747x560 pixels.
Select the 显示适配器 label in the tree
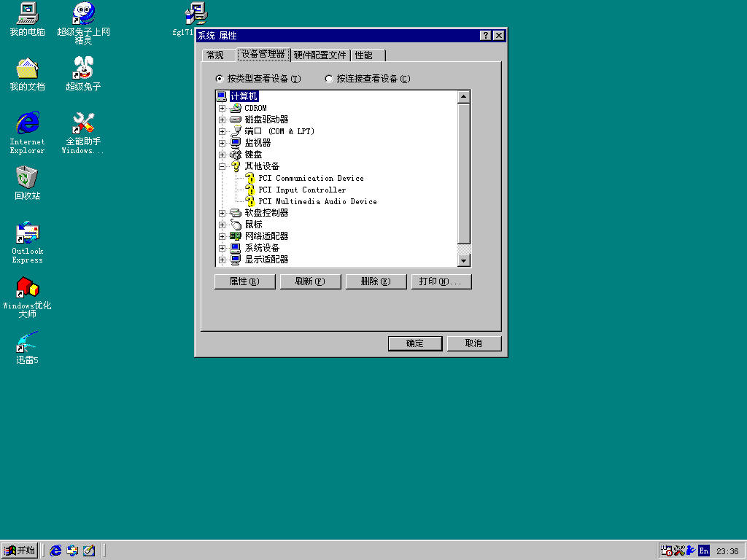click(266, 260)
